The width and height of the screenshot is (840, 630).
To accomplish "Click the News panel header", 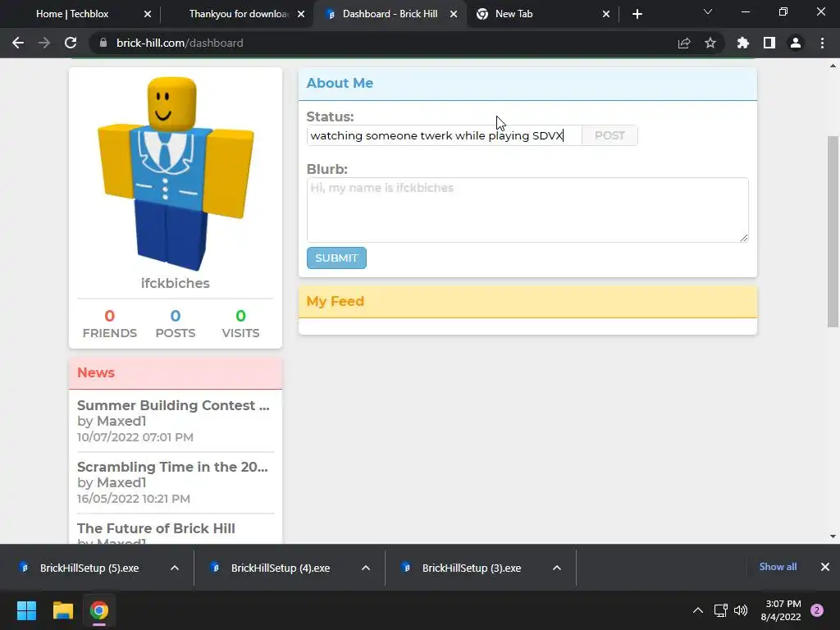I will point(176,373).
